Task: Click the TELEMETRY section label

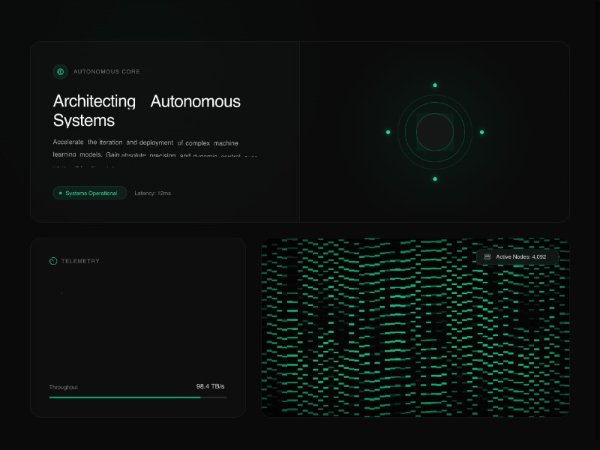Action: [82, 261]
